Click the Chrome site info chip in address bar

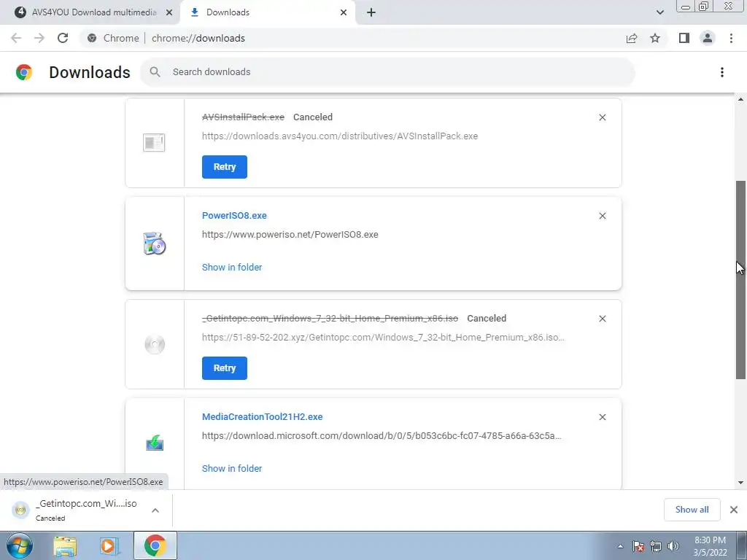(113, 38)
